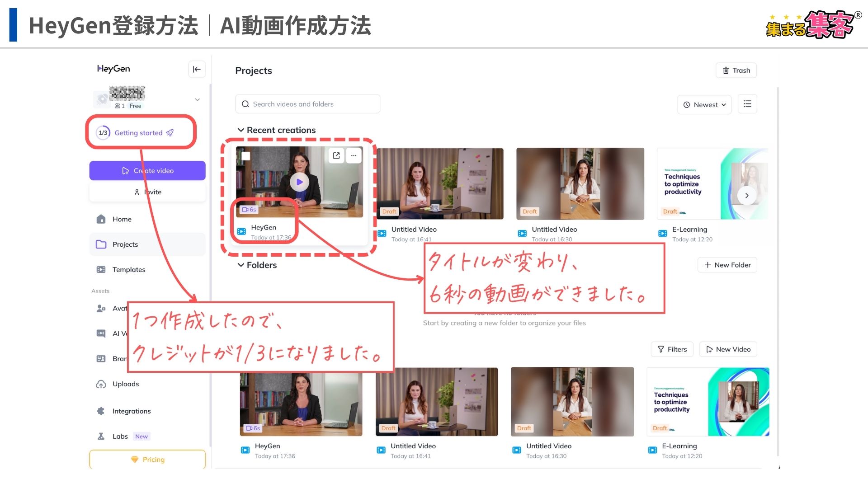Screen dimensions: 868x488
Task: Click the New Video button
Action: coord(728,349)
